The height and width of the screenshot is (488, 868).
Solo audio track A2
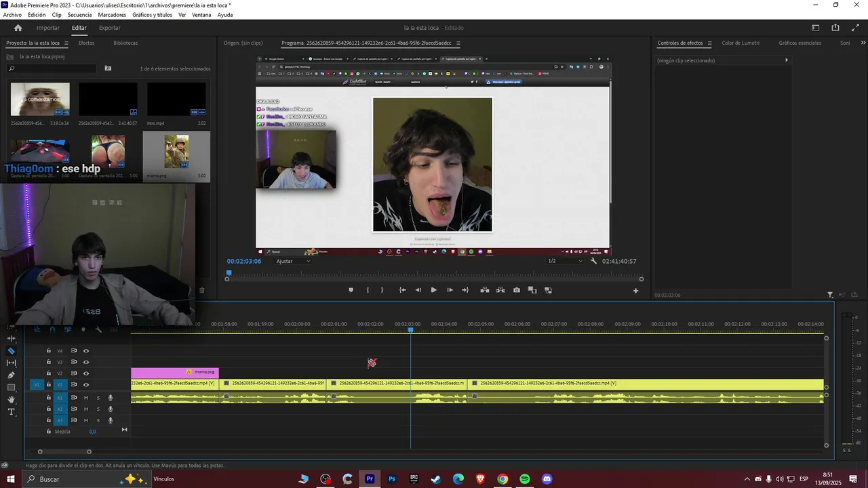pos(98,409)
